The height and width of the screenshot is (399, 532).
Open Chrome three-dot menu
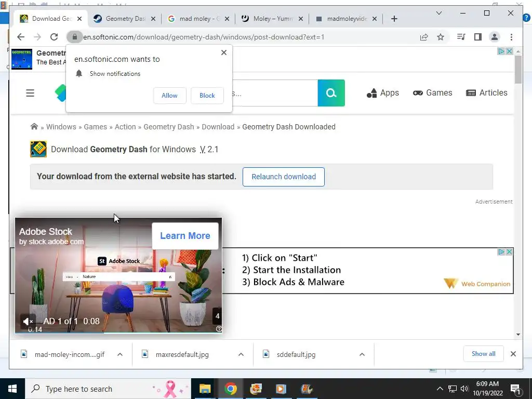(511, 37)
